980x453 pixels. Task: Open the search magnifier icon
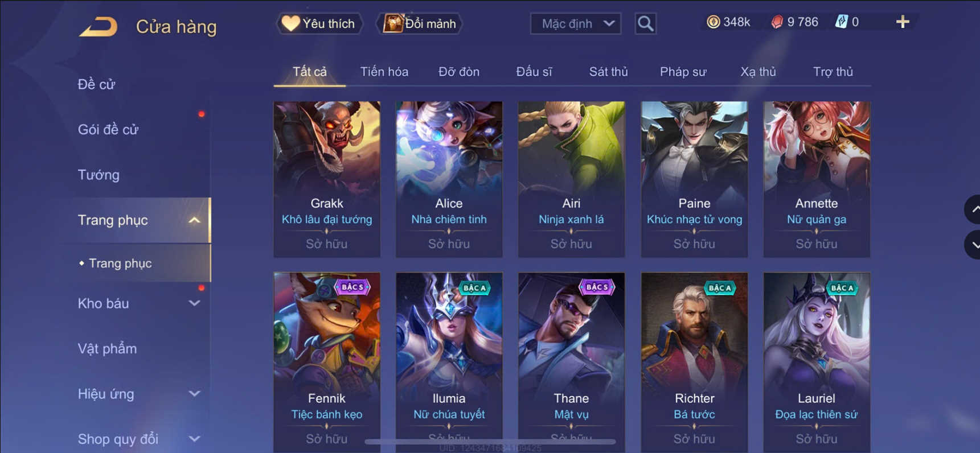coord(645,23)
